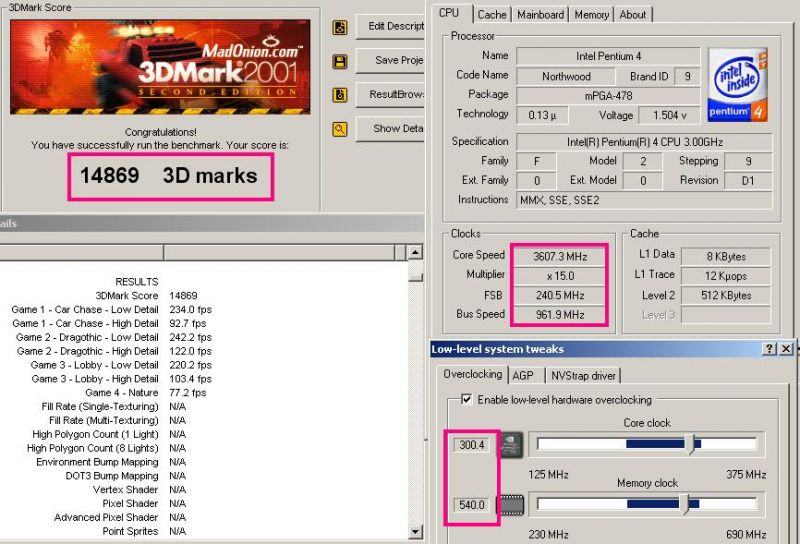
Task: Click the Technology value 0.13 µ
Action: (x=542, y=115)
